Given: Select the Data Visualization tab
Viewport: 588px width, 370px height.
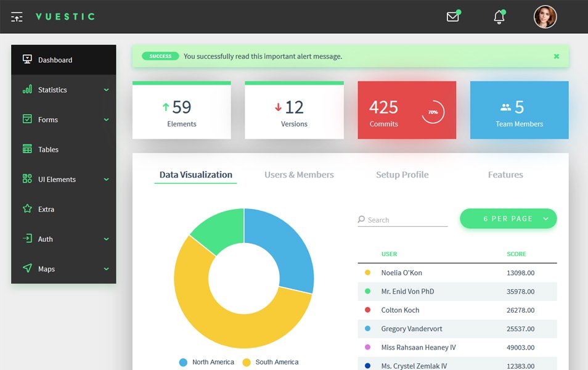Looking at the screenshot, I should pos(196,175).
